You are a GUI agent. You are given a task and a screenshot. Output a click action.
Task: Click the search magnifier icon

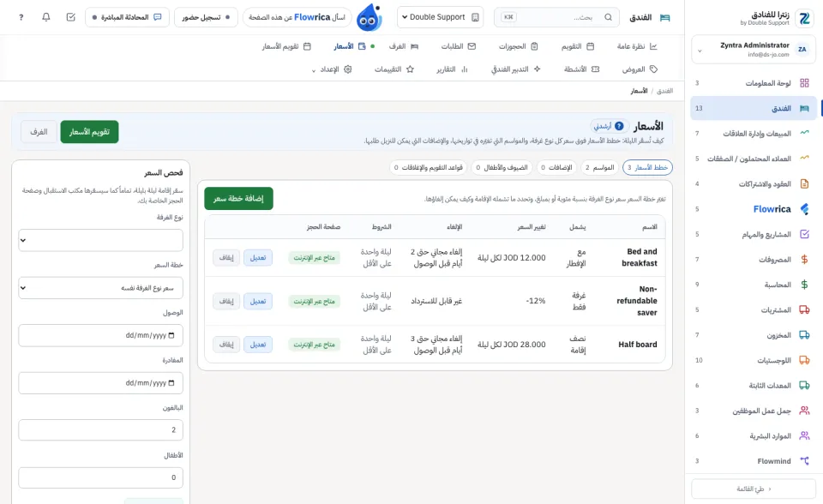pyautogui.click(x=608, y=17)
